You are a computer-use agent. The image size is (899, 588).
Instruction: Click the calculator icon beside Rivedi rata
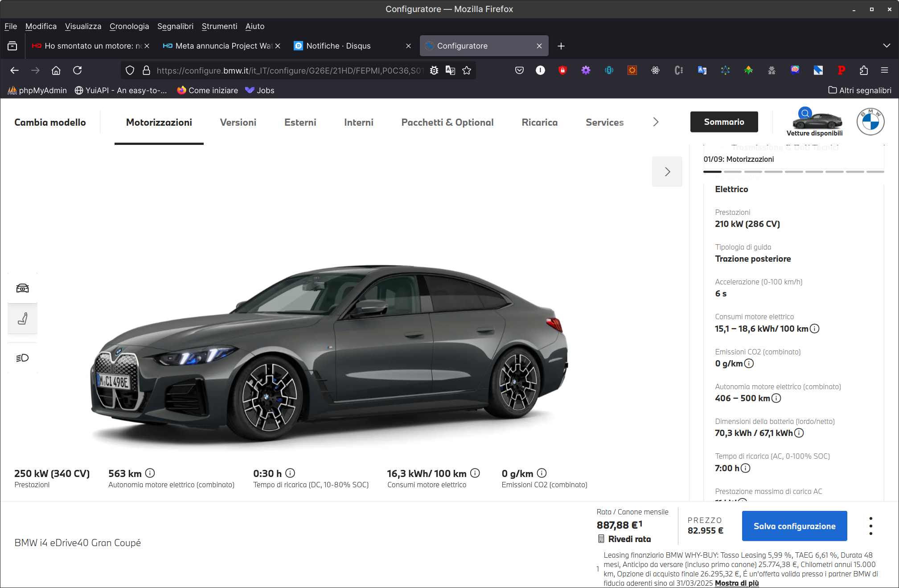point(601,539)
